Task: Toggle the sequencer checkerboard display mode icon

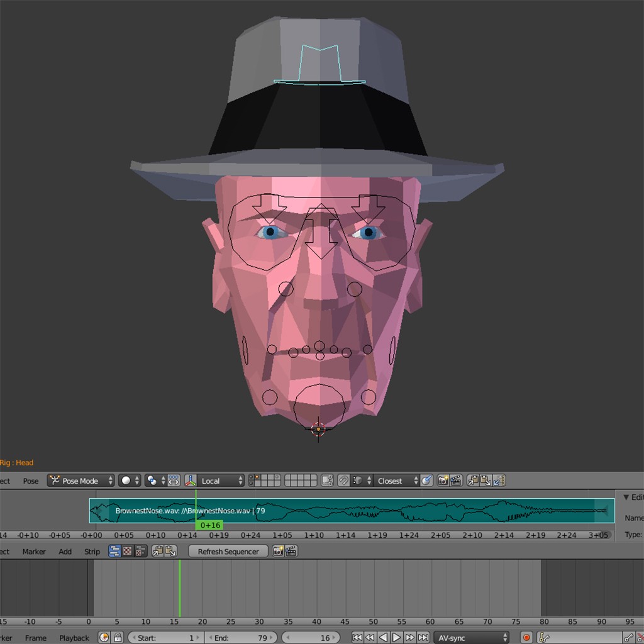Action: tap(130, 552)
